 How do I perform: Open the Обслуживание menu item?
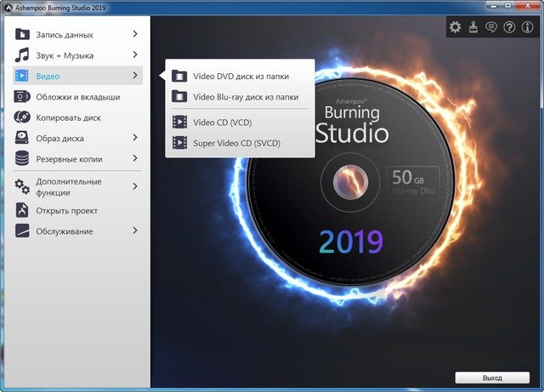coord(77,231)
